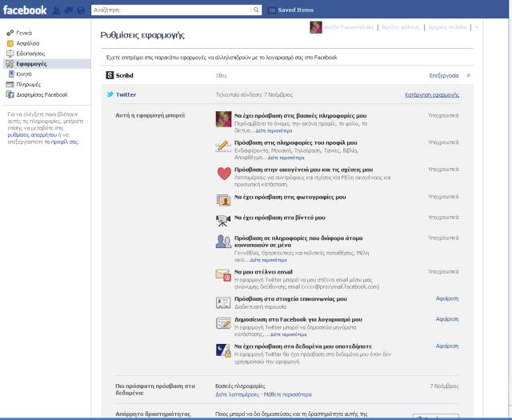Image resolution: width=512 pixels, height=420 pixels.
Task: Click the Scribd app icon
Action: [x=110, y=75]
